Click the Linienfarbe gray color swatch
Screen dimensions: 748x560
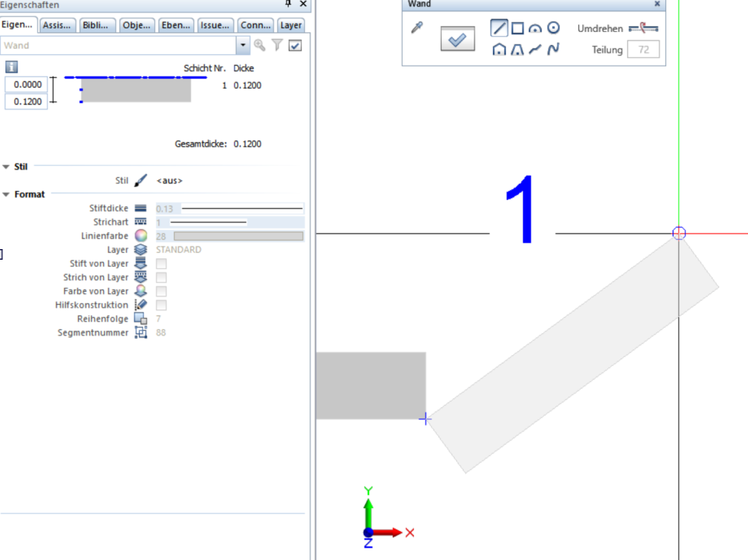tap(238, 236)
